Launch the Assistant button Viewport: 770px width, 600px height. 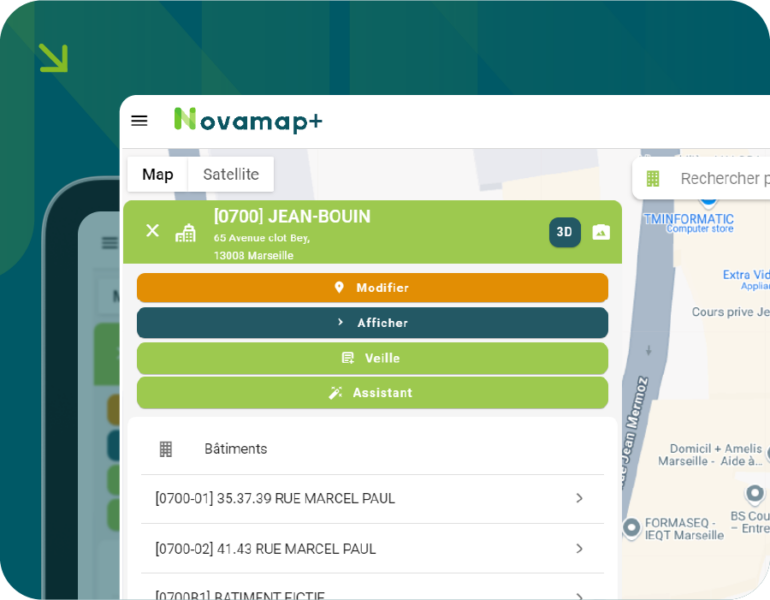coord(372,393)
